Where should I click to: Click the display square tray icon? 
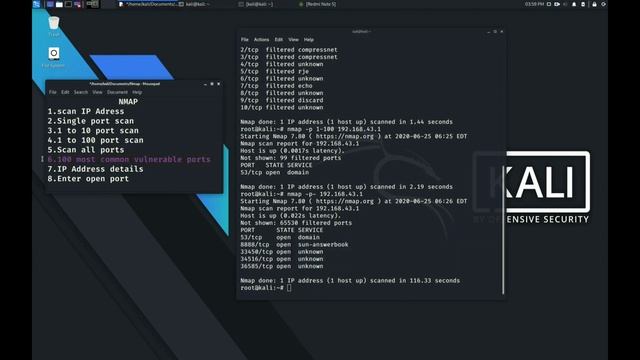[x=549, y=4]
